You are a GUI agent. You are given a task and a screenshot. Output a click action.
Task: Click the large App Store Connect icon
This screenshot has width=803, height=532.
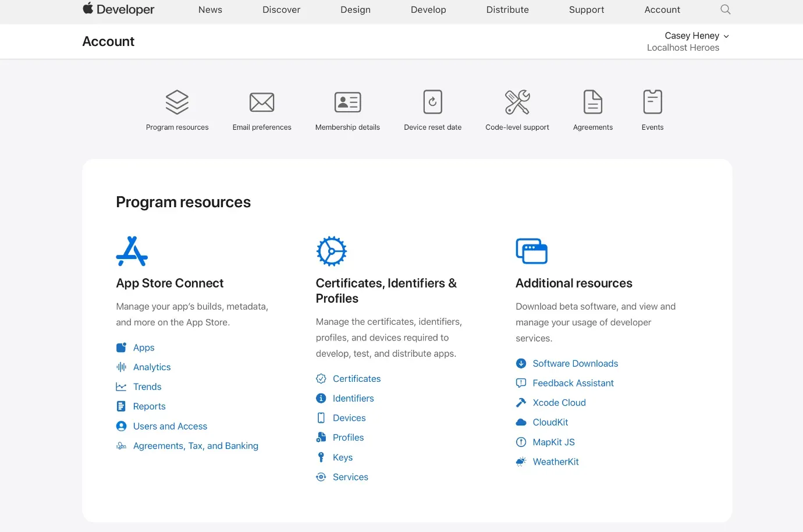click(x=132, y=251)
